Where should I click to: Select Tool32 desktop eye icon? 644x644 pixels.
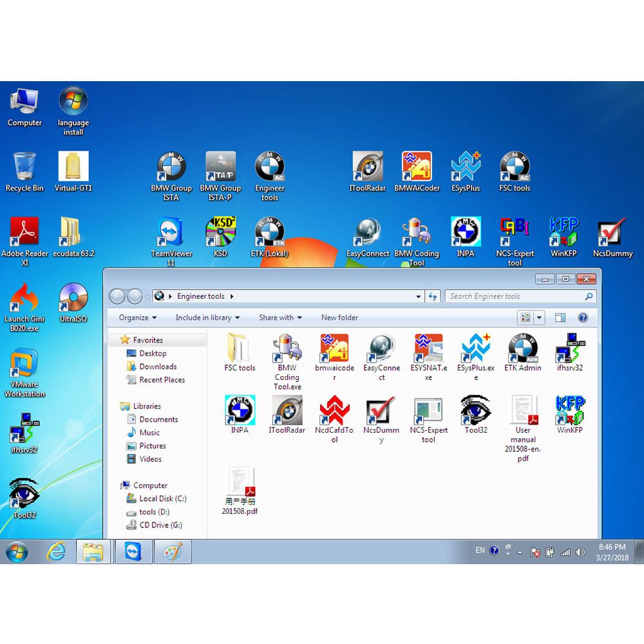pyautogui.click(x=24, y=498)
